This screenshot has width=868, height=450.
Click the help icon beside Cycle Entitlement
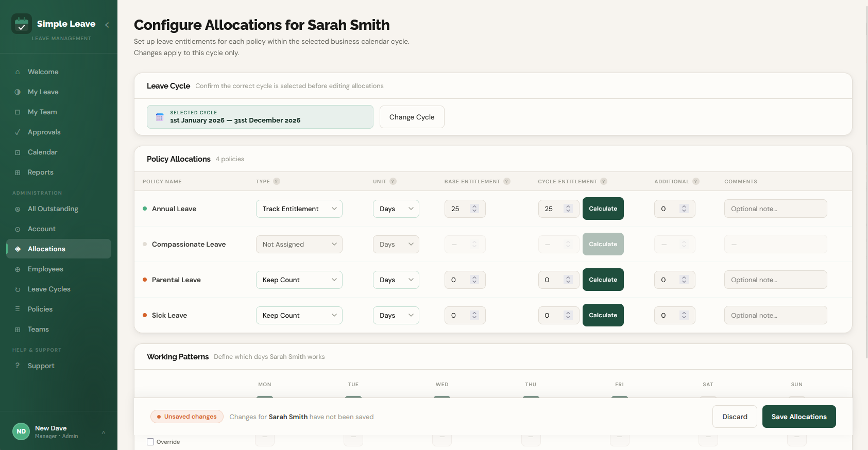point(604,181)
